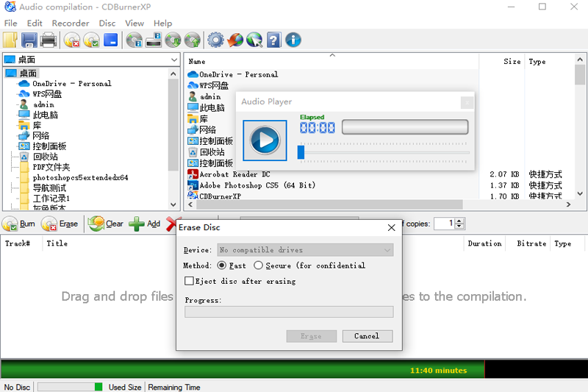The image size is (588, 392).
Task: Click the Open folder icon in toolbar
Action: point(10,40)
